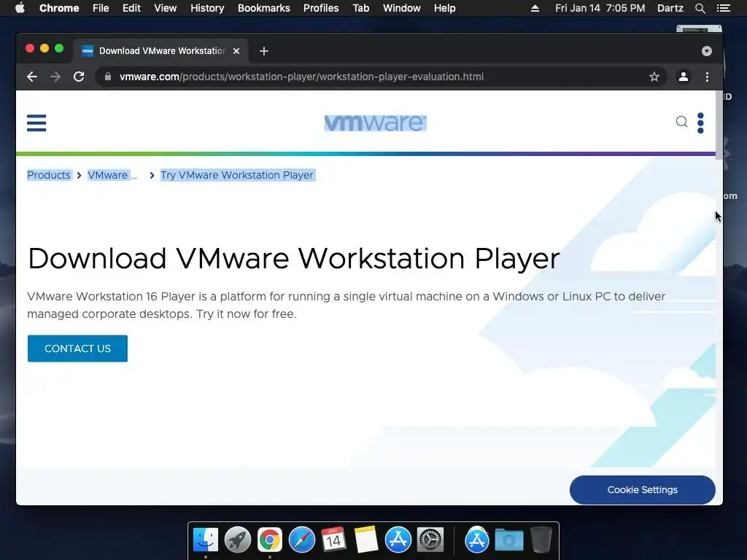Close the Download VMware Workstation tab

[236, 51]
